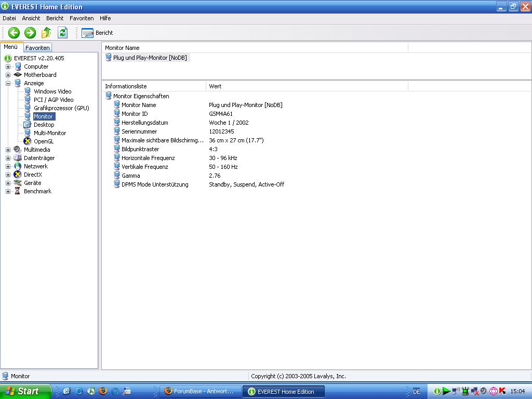
Task: Open the Bericht report toolbar button
Action: click(97, 33)
